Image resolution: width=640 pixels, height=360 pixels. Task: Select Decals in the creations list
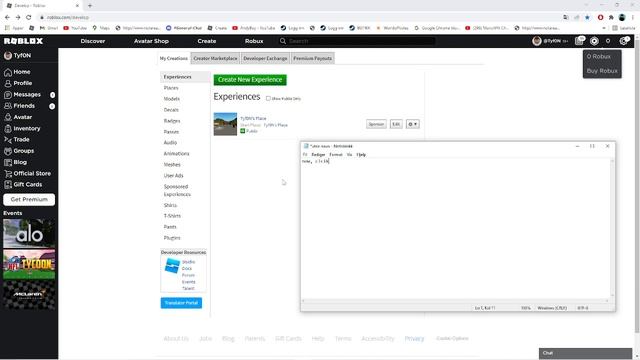[x=171, y=110]
